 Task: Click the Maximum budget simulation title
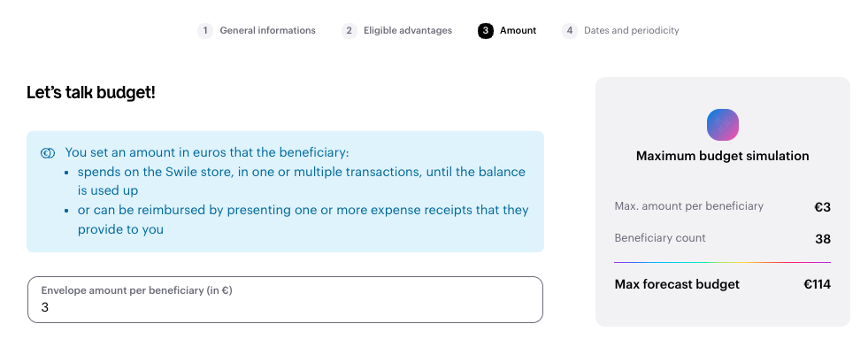click(x=722, y=156)
